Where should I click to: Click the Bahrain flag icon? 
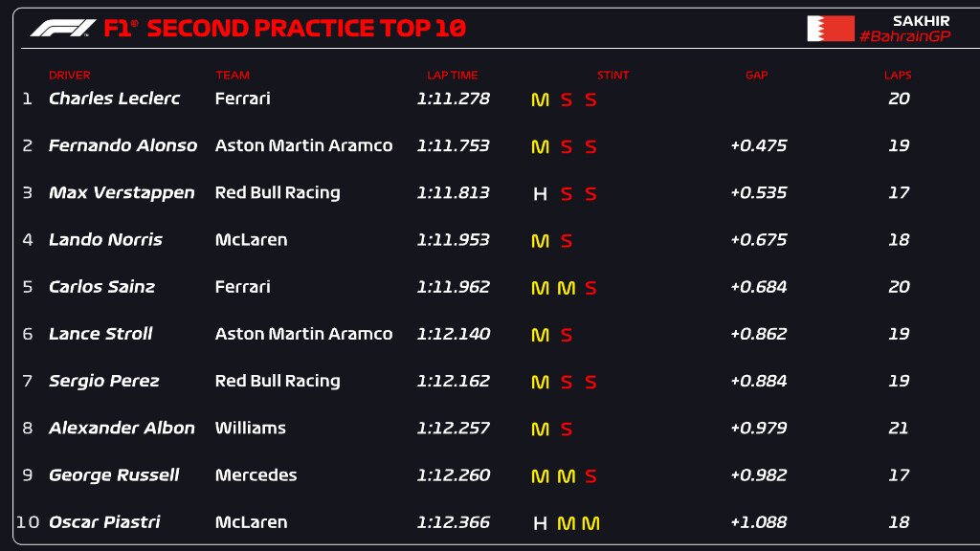pos(830,29)
